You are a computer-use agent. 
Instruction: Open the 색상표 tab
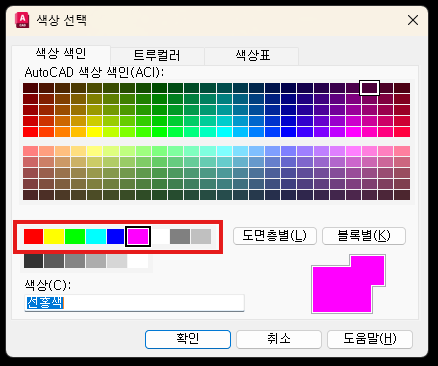coord(252,56)
